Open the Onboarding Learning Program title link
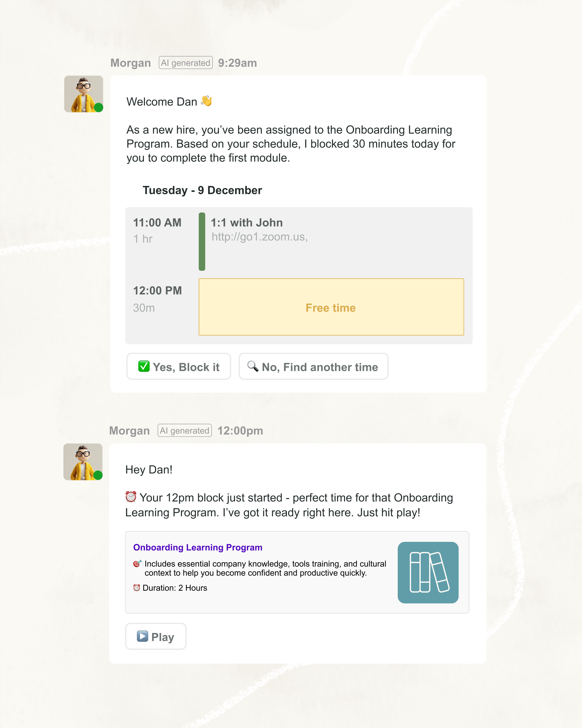 point(197,547)
